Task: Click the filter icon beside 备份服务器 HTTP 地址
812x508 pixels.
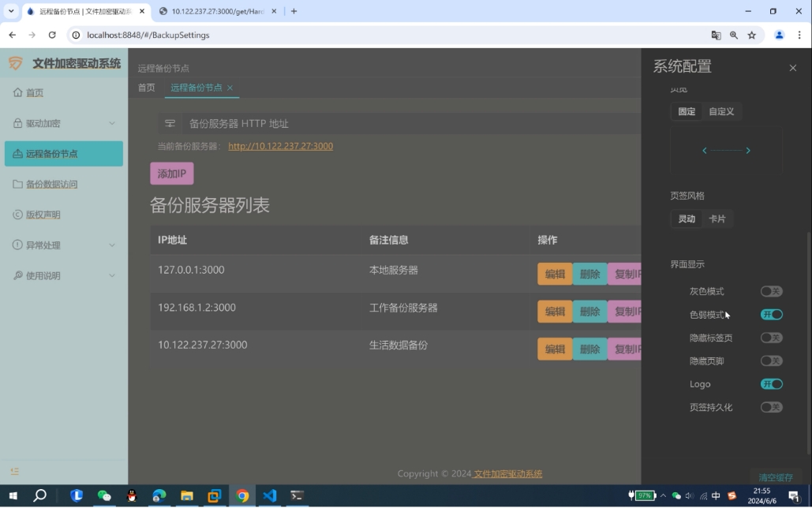Action: pos(170,124)
